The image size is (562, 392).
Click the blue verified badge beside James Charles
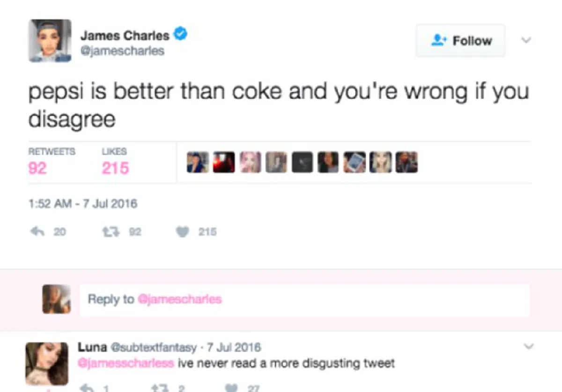(180, 34)
